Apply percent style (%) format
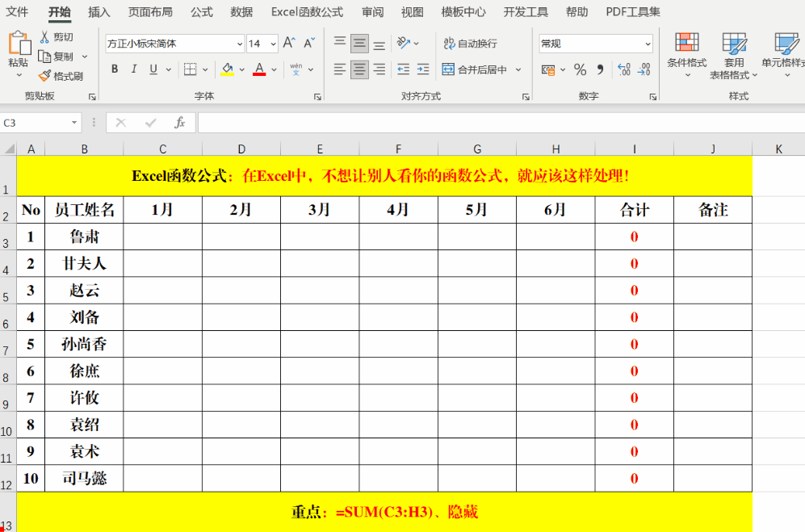This screenshot has width=805, height=532. 581,69
